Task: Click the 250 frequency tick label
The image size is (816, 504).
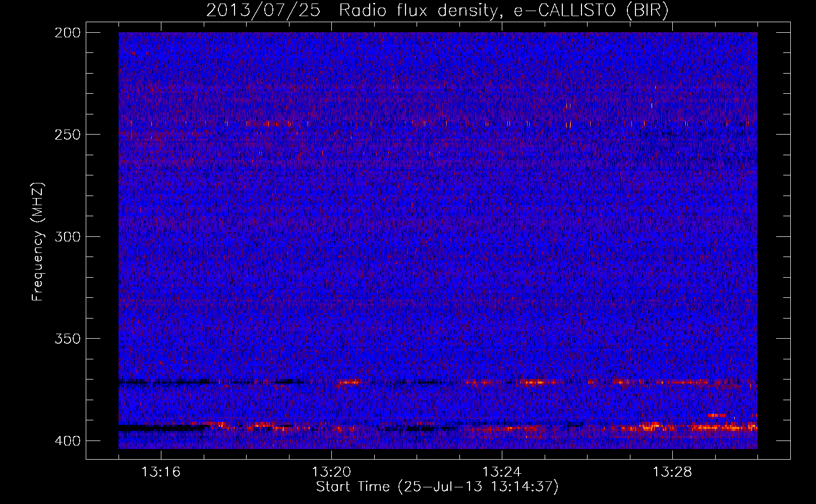Action: click(67, 135)
